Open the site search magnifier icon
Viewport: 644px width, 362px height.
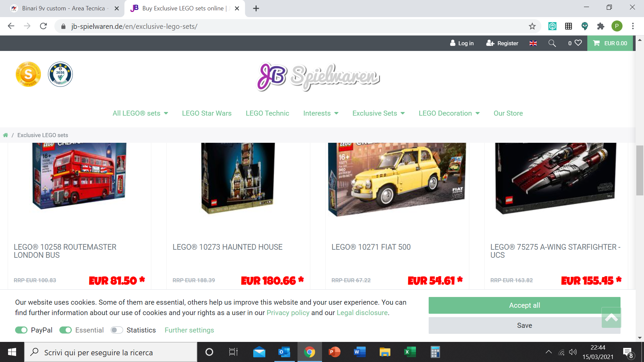tap(552, 43)
